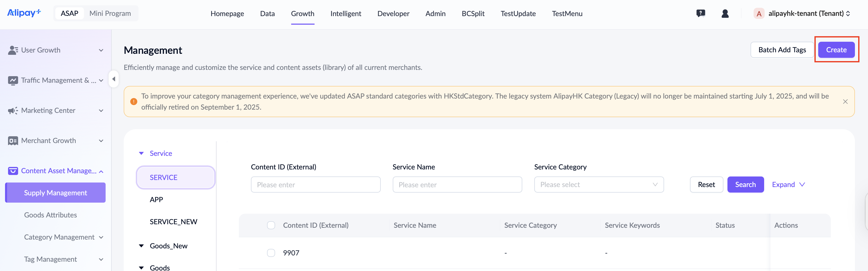The image size is (868, 271).
Task: Collapse the Service tree node
Action: tap(142, 154)
